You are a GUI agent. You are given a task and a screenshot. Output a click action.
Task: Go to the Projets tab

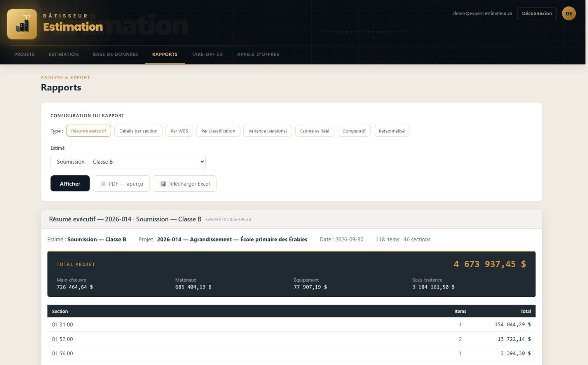[x=24, y=54]
